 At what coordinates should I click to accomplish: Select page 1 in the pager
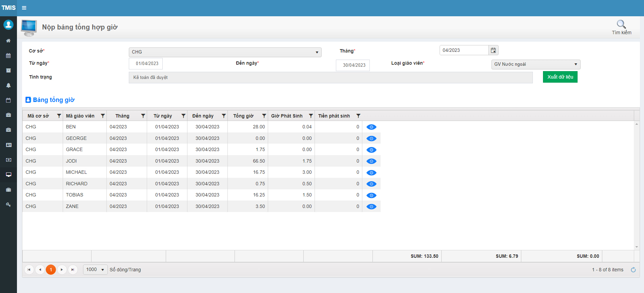tap(51, 270)
